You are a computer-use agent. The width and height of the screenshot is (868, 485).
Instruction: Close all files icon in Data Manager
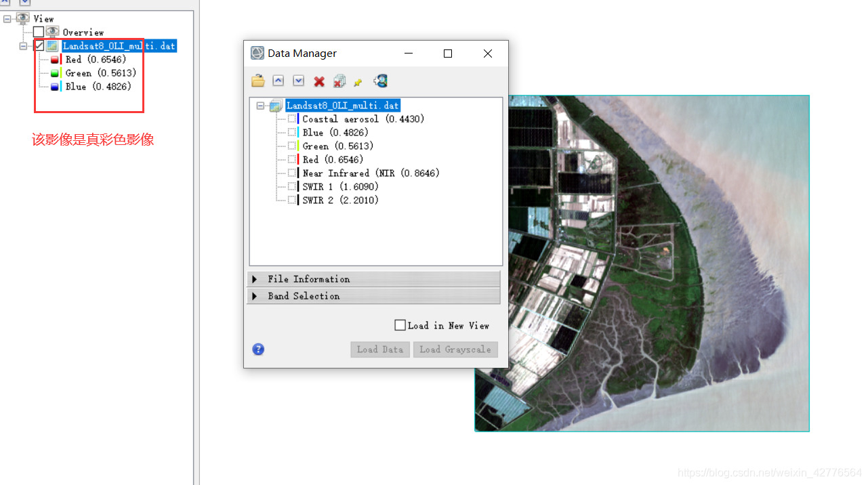point(339,81)
